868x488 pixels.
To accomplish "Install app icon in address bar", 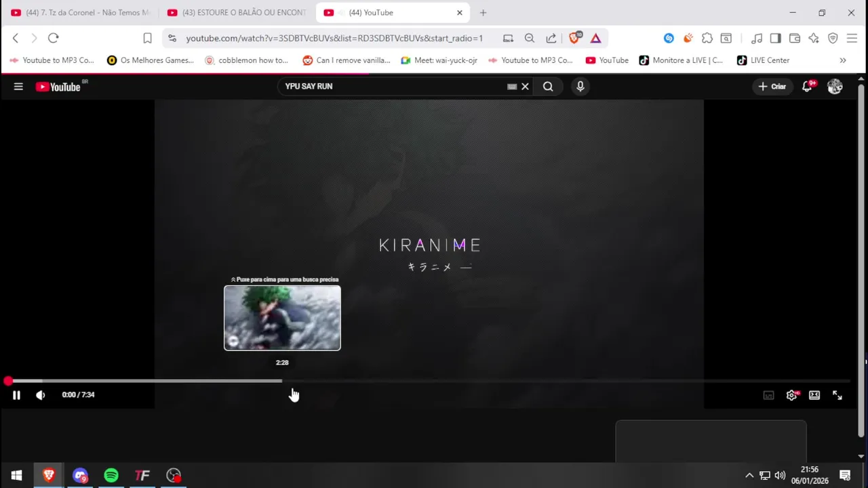I will (x=508, y=38).
